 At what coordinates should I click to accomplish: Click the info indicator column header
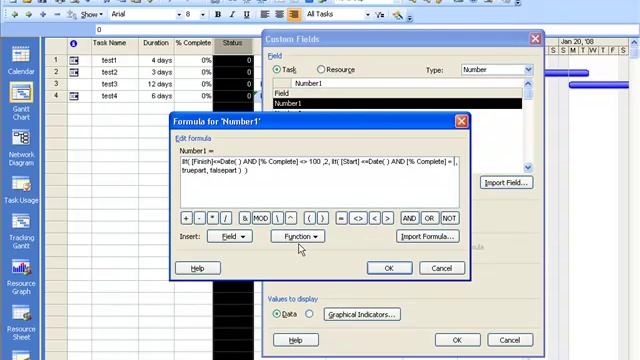pyautogui.click(x=73, y=44)
